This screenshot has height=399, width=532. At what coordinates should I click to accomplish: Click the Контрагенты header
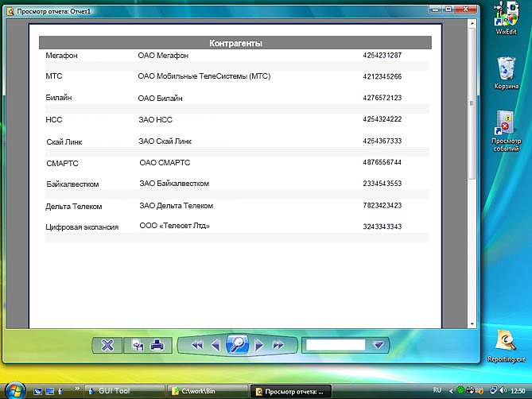pyautogui.click(x=235, y=43)
